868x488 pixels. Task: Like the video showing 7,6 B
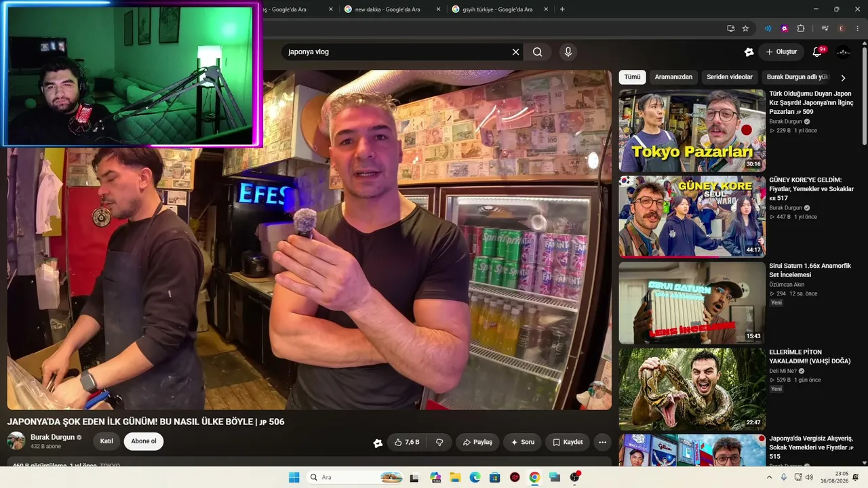(407, 442)
